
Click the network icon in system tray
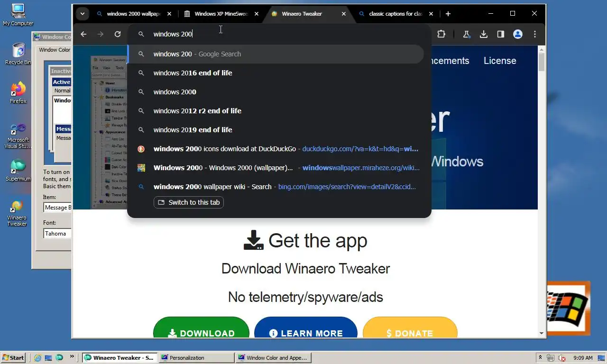[551, 358]
